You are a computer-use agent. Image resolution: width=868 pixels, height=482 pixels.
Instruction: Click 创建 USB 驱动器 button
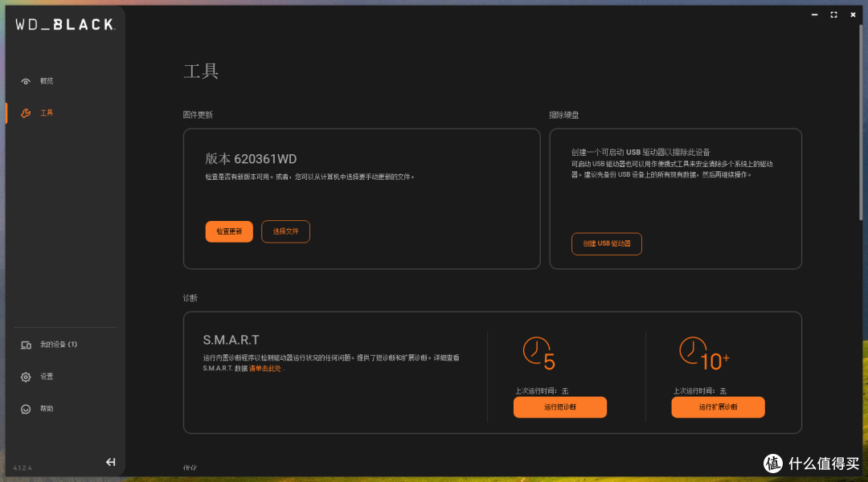click(x=607, y=243)
